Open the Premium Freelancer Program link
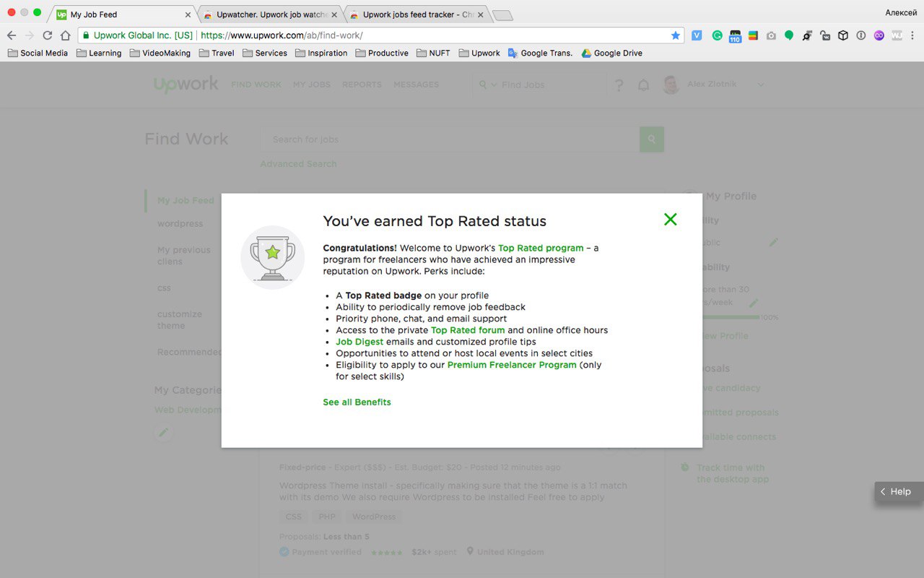This screenshot has width=924, height=578. [x=512, y=365]
